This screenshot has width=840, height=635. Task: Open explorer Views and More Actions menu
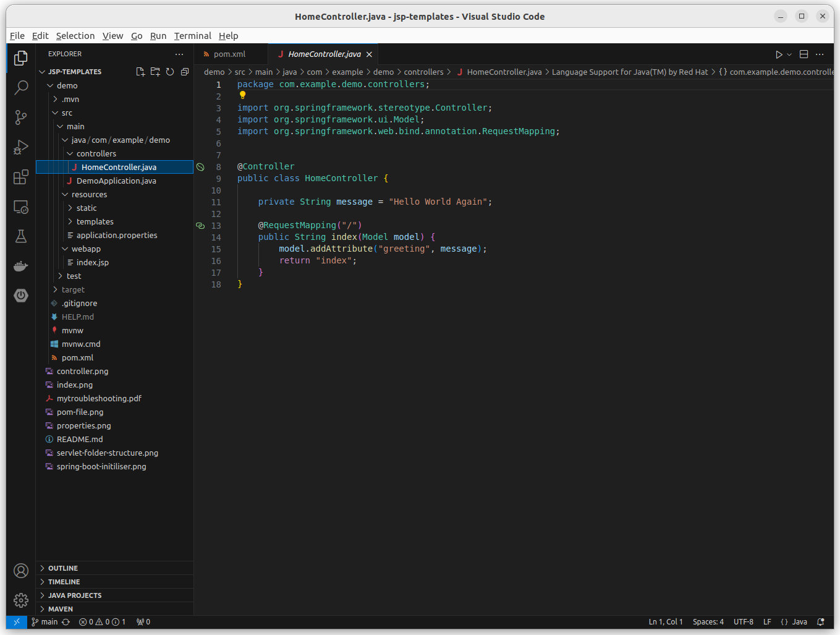(179, 54)
